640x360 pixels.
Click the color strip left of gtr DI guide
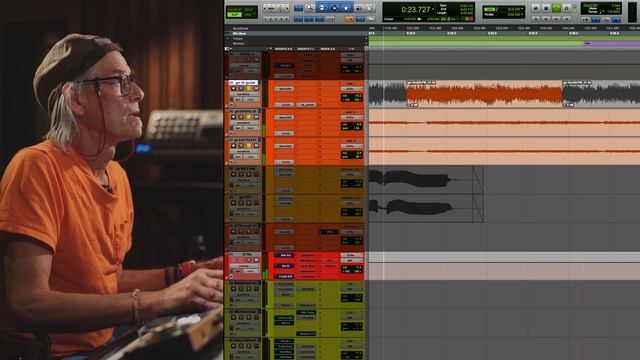click(x=226, y=94)
